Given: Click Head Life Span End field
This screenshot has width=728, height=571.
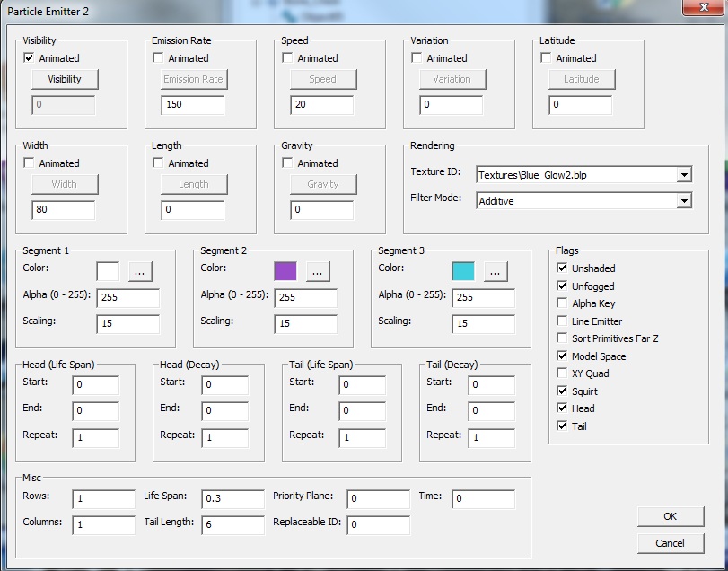Looking at the screenshot, I should pos(96,411).
